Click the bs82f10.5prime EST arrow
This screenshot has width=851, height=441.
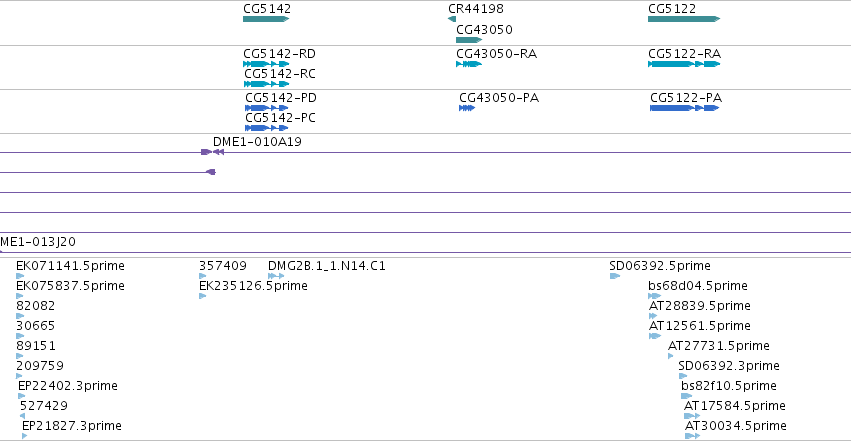coord(687,396)
